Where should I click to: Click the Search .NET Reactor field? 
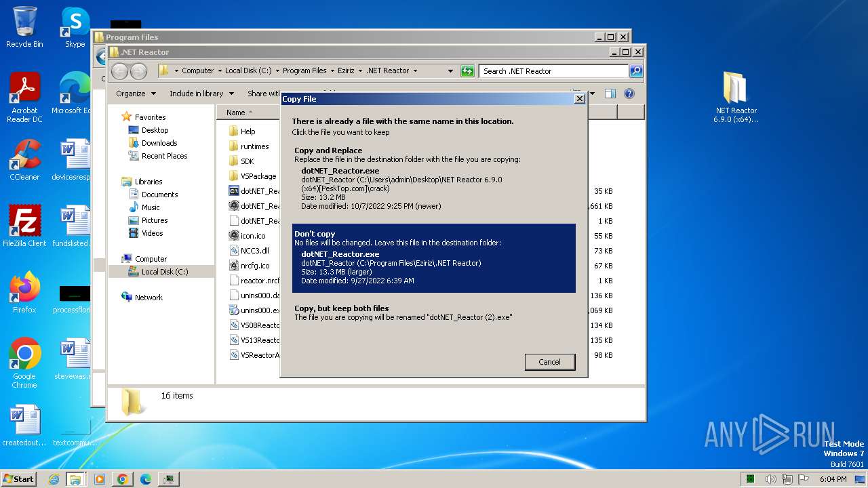[553, 70]
